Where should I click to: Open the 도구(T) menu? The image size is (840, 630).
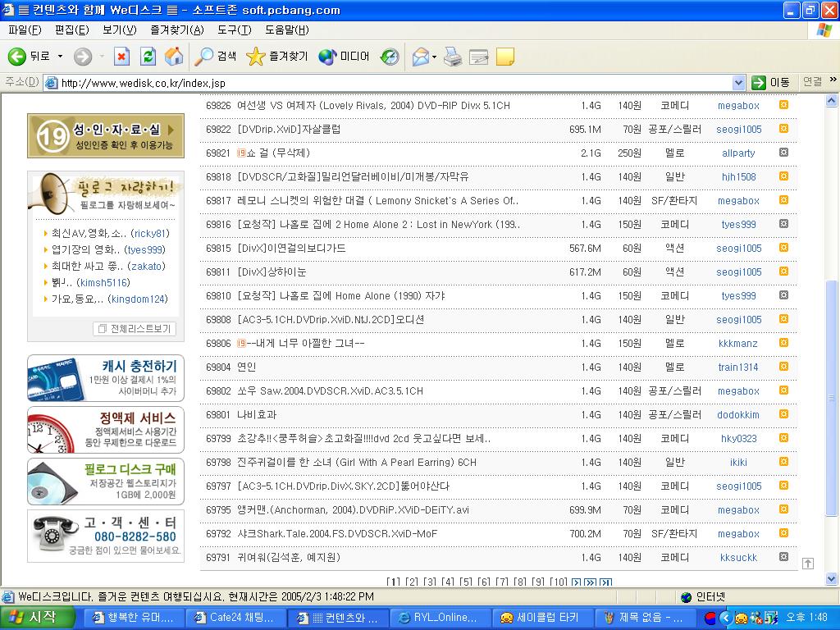tap(234, 30)
